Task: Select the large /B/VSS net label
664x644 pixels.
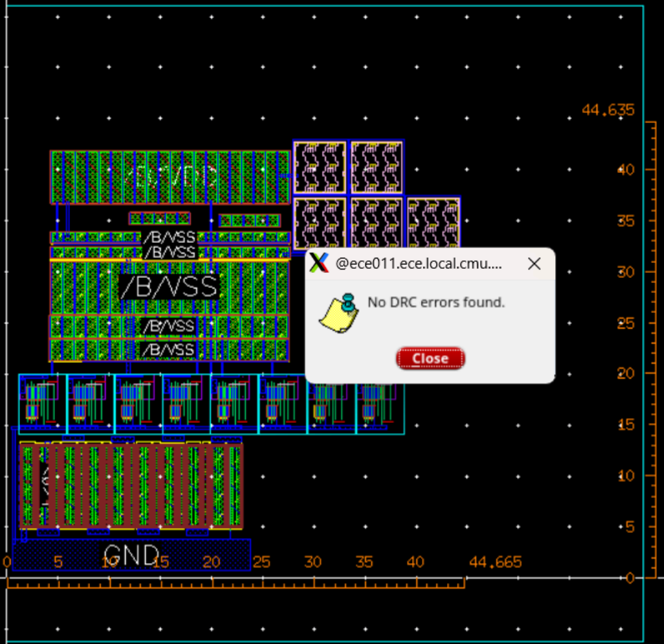Action: tap(169, 285)
